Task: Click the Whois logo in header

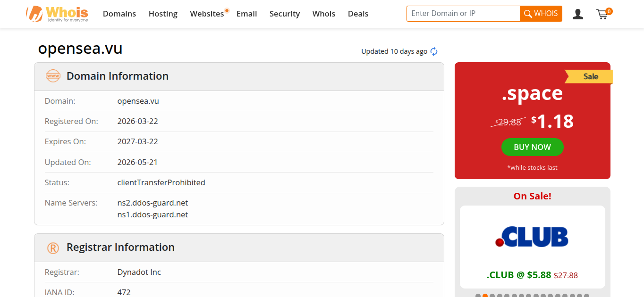Action: tap(57, 14)
